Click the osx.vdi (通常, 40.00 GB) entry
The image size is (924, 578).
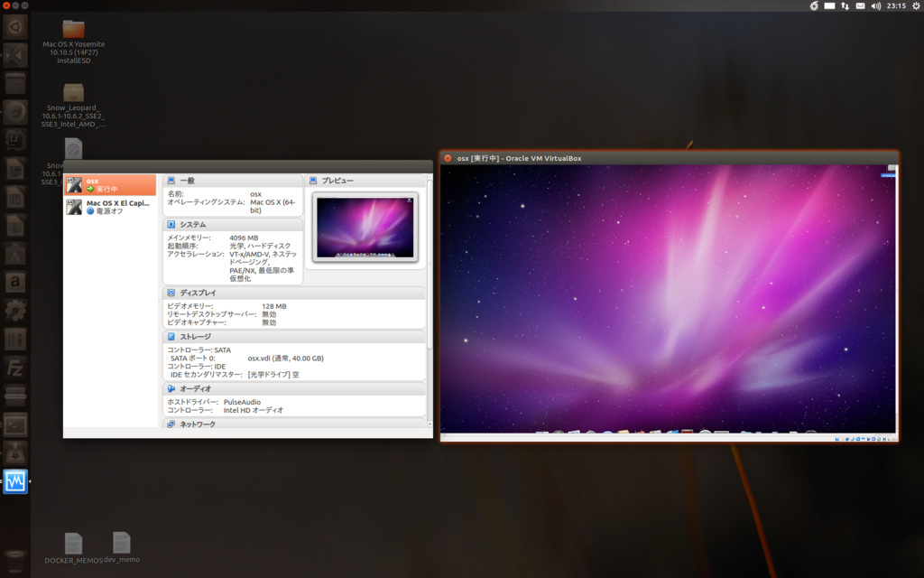285,358
